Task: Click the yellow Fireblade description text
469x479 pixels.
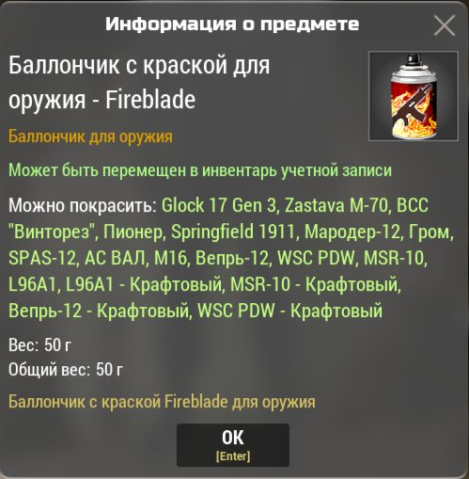Action: 162,402
